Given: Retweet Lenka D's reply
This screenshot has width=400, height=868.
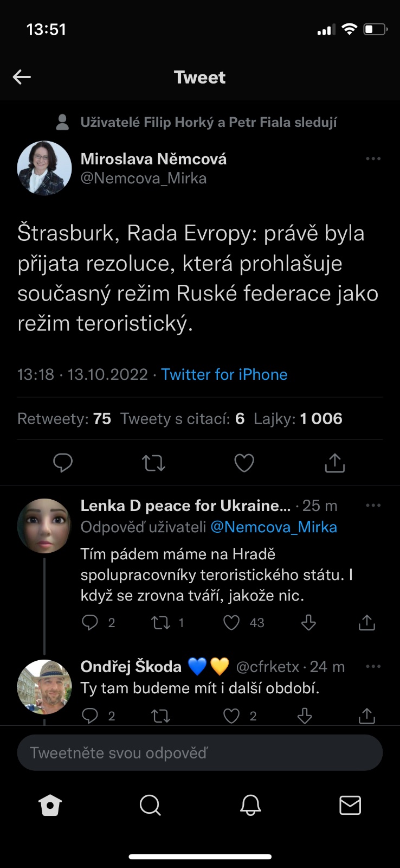Looking at the screenshot, I should [x=160, y=622].
